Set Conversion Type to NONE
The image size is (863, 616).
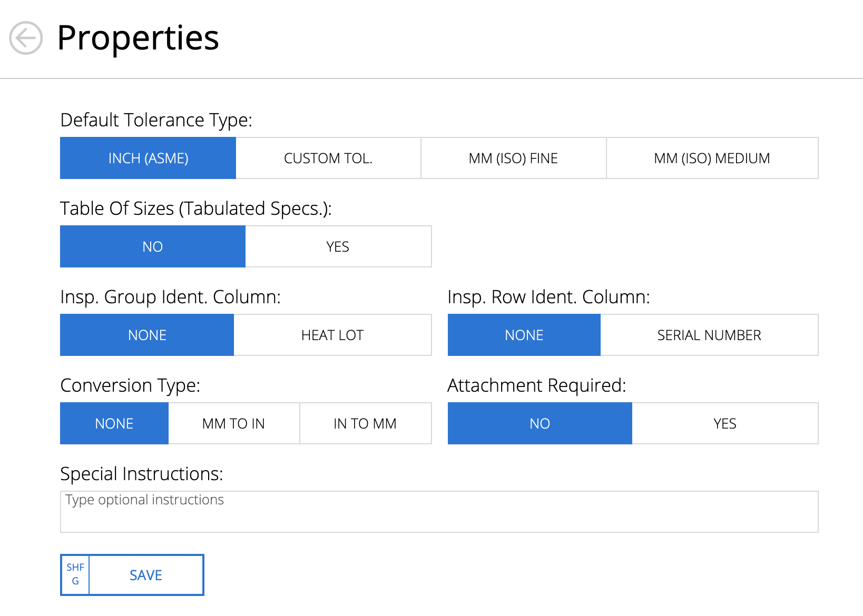click(x=114, y=423)
